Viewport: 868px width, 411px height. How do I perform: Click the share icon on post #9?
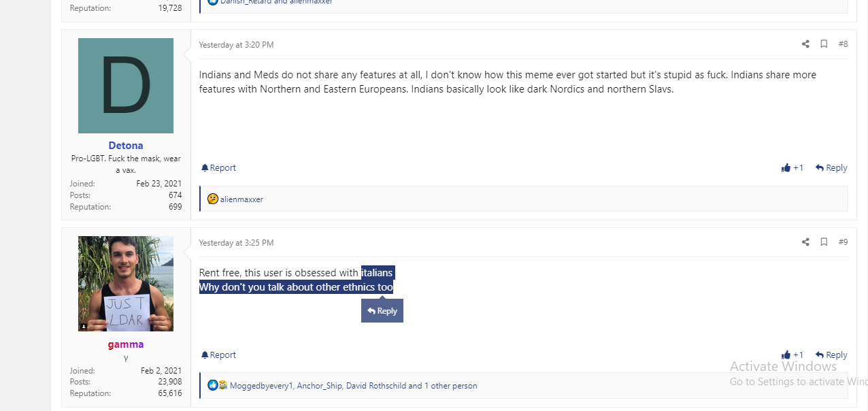point(805,242)
